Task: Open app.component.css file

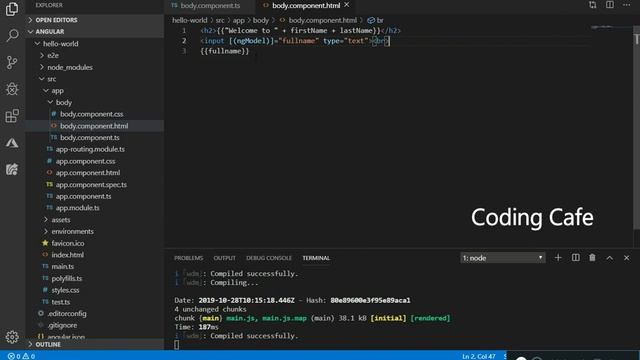Action: tap(95, 161)
